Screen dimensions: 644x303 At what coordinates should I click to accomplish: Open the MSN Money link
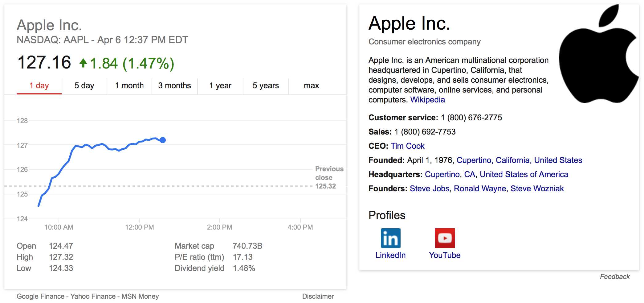click(x=140, y=296)
